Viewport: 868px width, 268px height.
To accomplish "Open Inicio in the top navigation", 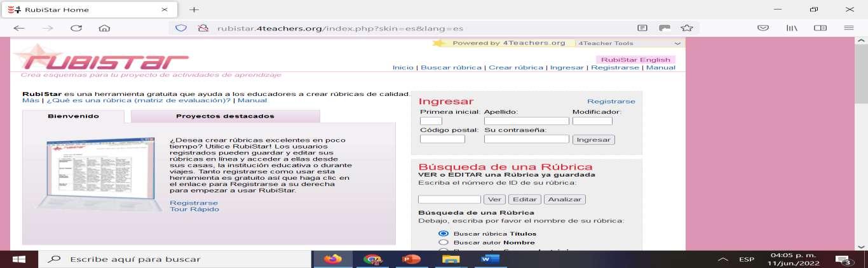I will (x=403, y=67).
